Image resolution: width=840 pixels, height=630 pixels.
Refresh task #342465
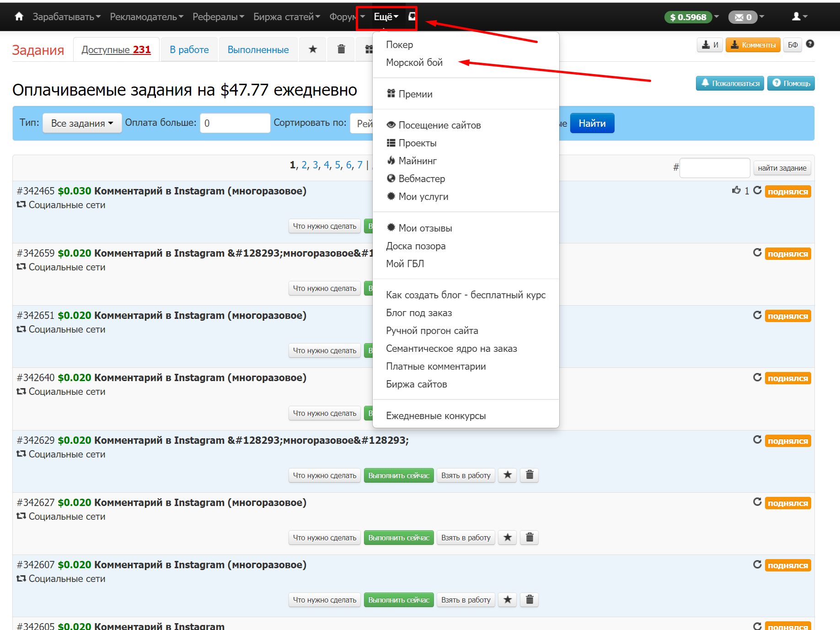(x=757, y=190)
